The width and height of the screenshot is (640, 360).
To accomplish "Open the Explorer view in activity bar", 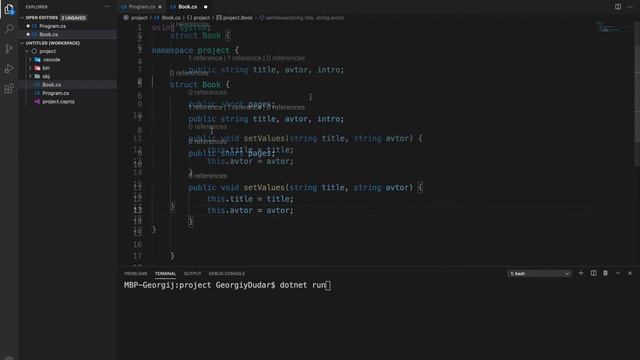I will pyautogui.click(x=9, y=9).
